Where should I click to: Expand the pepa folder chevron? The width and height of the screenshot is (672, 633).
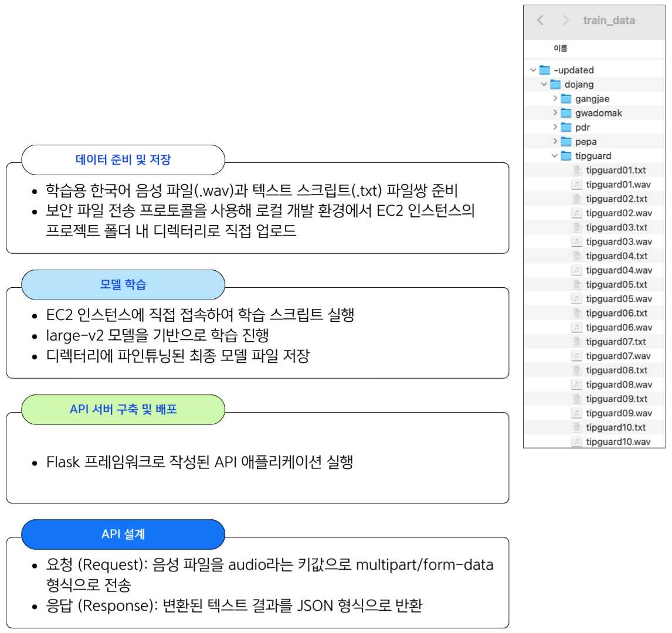[x=555, y=141]
